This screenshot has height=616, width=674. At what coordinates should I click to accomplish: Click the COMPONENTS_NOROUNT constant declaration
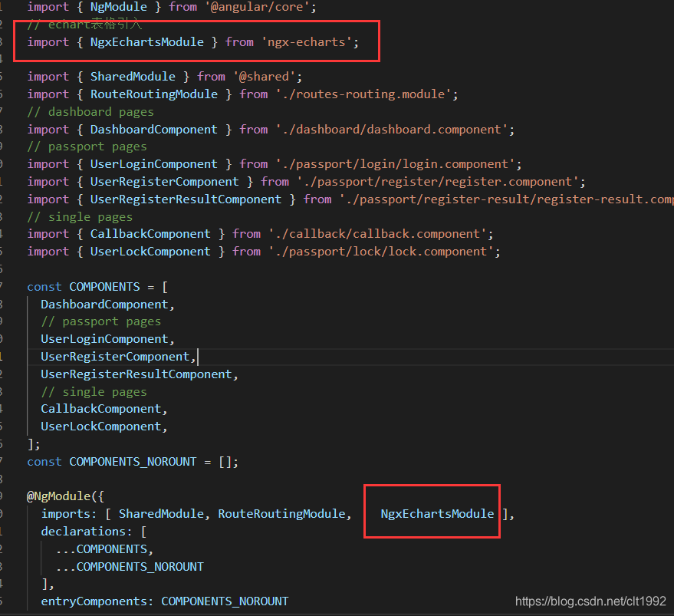pyautogui.click(x=132, y=461)
